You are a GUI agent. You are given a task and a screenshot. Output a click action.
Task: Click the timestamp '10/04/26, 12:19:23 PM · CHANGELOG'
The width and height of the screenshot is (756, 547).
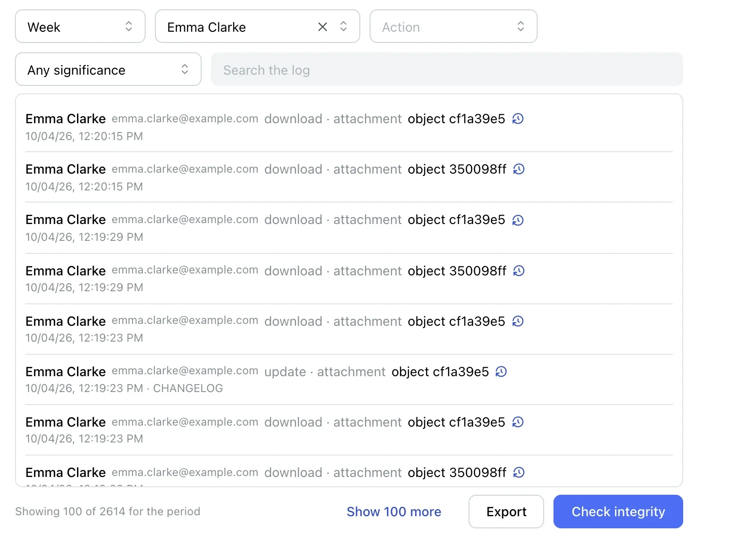click(x=124, y=388)
